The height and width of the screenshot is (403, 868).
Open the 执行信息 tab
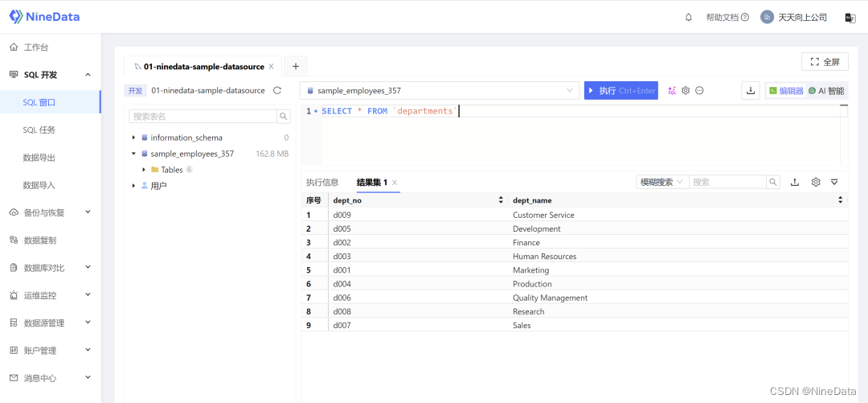(322, 183)
